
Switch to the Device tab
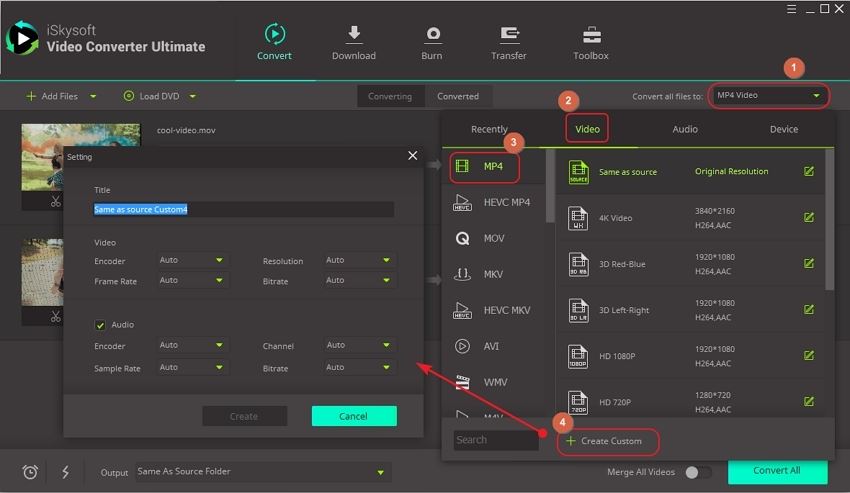784,129
